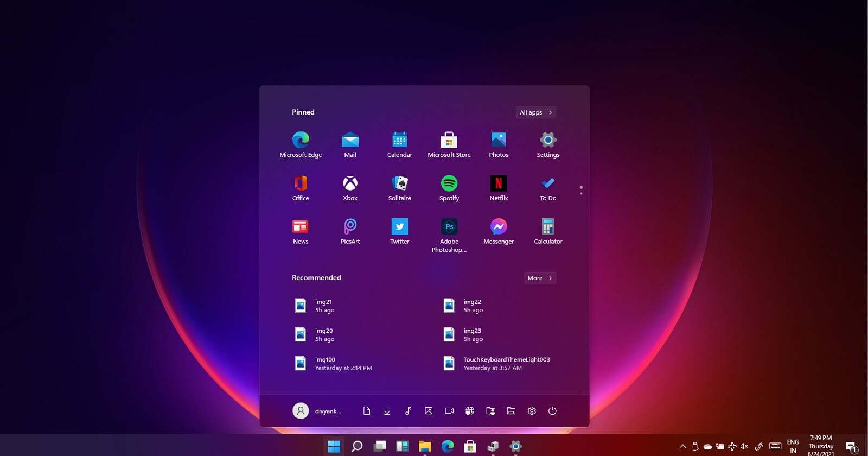Open Adobe Photoshop Express

coord(449,227)
